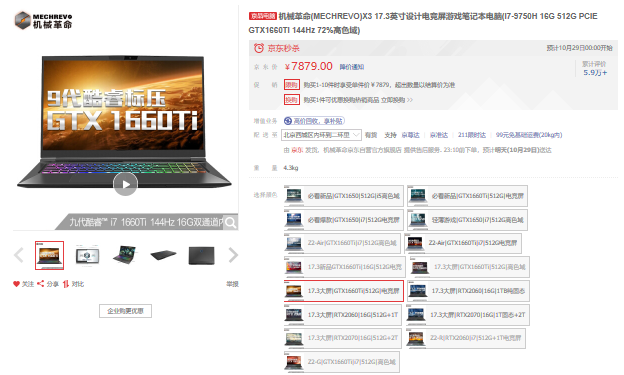Select the closed black laptop lid thumbnail

[x=201, y=255]
